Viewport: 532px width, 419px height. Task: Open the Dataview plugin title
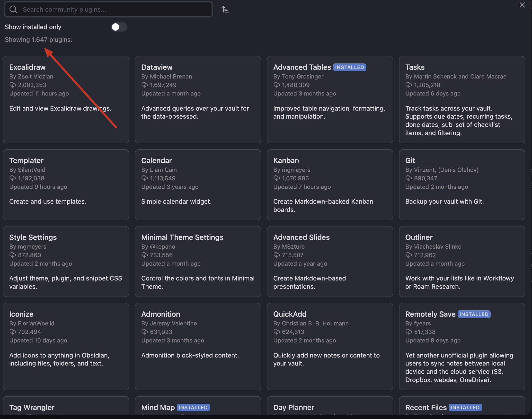(157, 67)
